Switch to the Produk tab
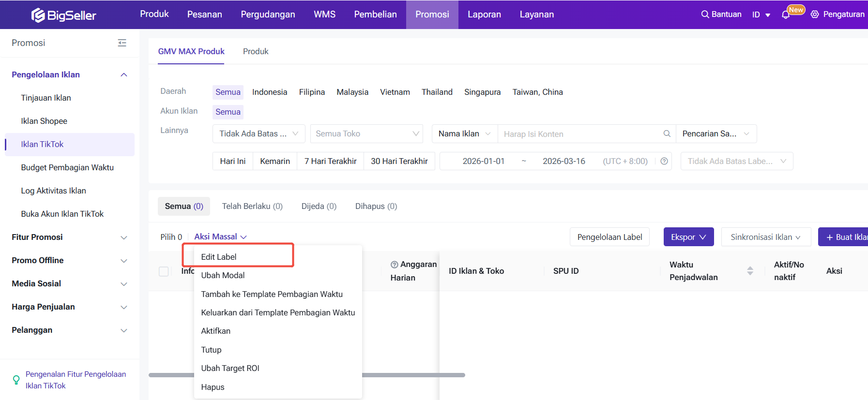The height and width of the screenshot is (400, 868). pyautogui.click(x=255, y=51)
